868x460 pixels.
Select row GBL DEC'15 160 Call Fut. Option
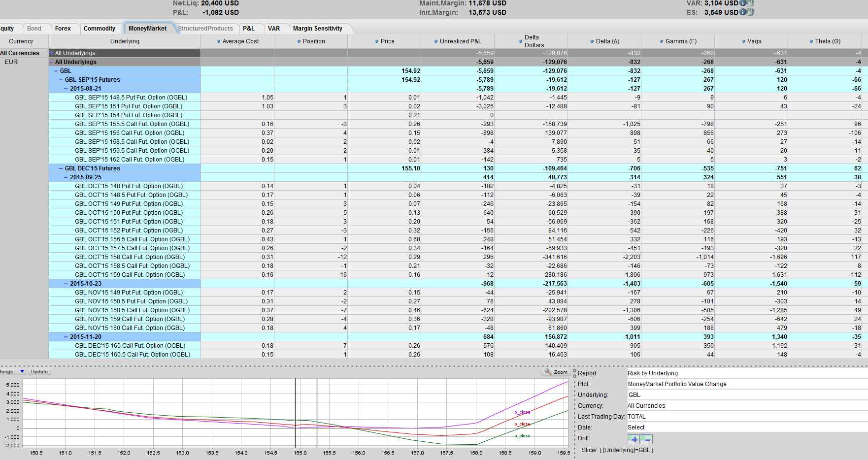(x=455, y=346)
